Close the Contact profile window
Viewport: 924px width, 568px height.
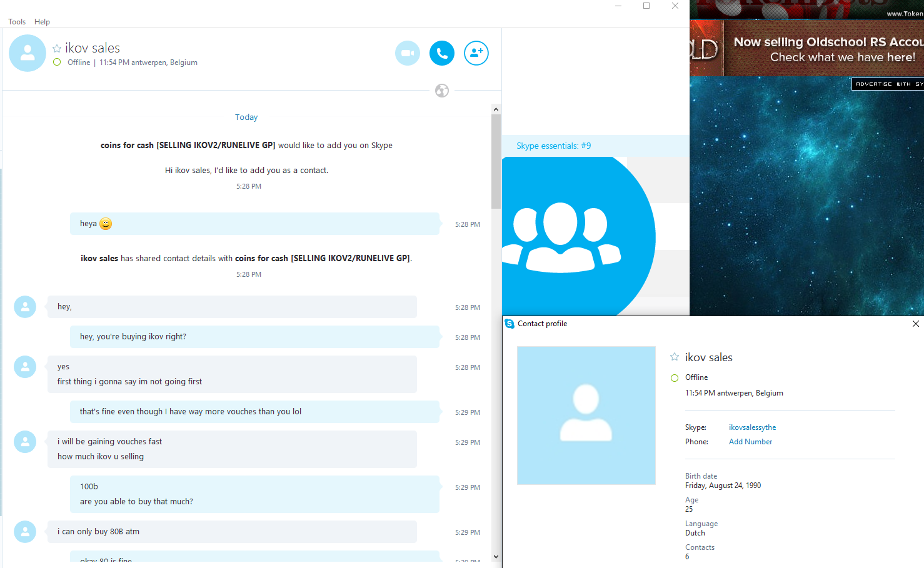(915, 324)
